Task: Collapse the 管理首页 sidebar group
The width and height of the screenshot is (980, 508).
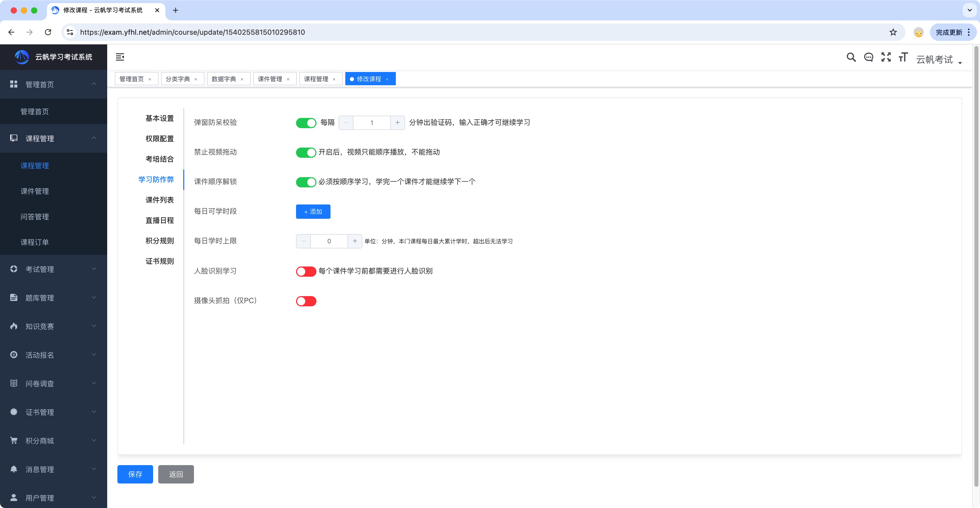Action: click(x=94, y=84)
